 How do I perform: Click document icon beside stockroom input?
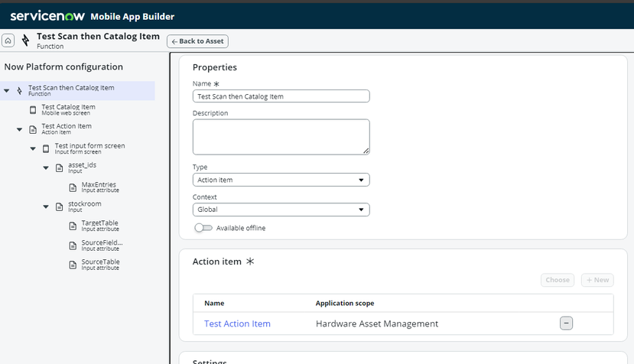pyautogui.click(x=60, y=206)
